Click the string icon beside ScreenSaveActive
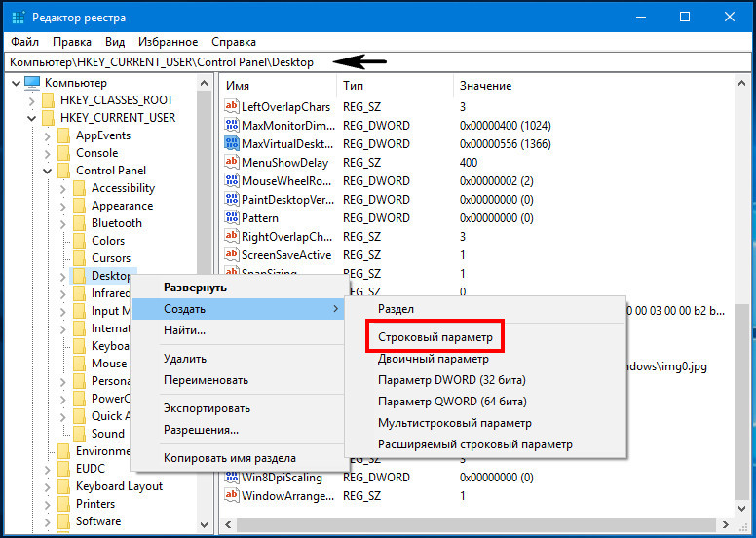Screen dimensions: 756x538 [232, 254]
